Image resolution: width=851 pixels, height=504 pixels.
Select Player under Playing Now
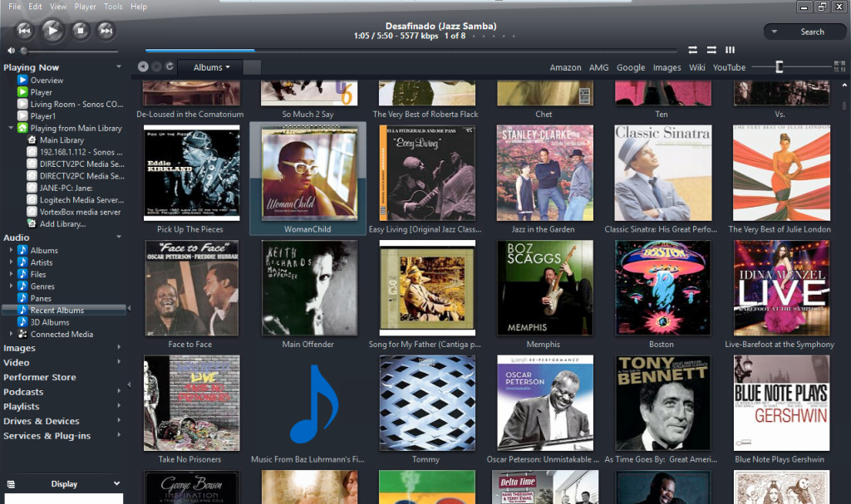[42, 92]
